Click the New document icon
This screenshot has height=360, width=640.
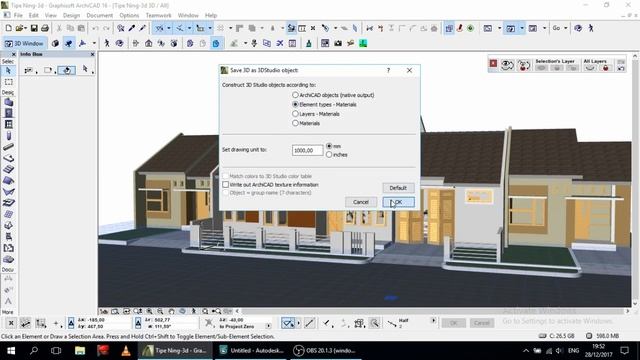[9, 28]
